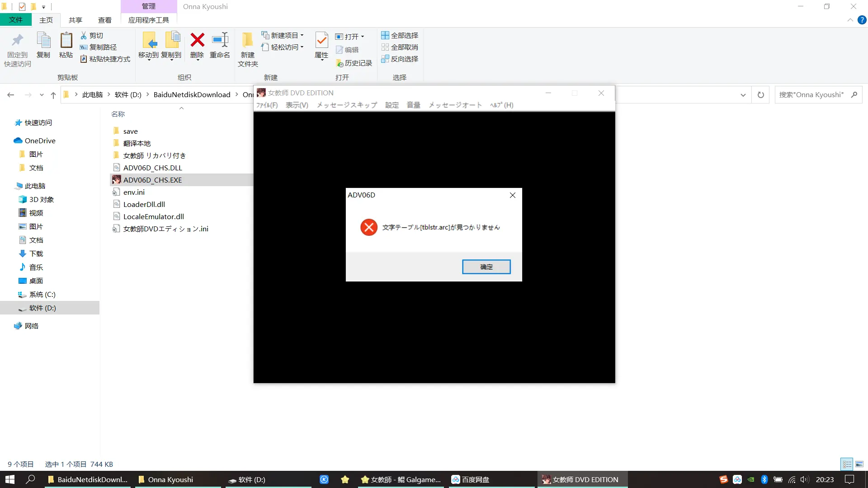Open the Quick Access Toolbar customize dropdown

(x=43, y=7)
